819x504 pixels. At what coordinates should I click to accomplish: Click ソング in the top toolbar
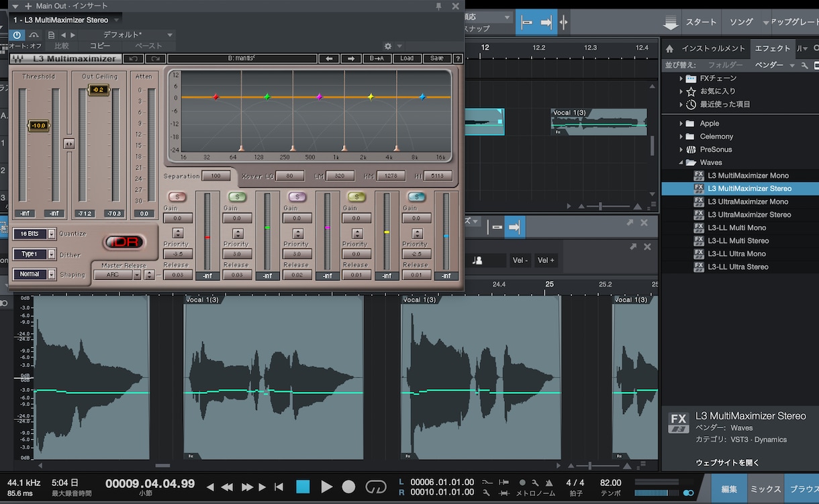(741, 22)
